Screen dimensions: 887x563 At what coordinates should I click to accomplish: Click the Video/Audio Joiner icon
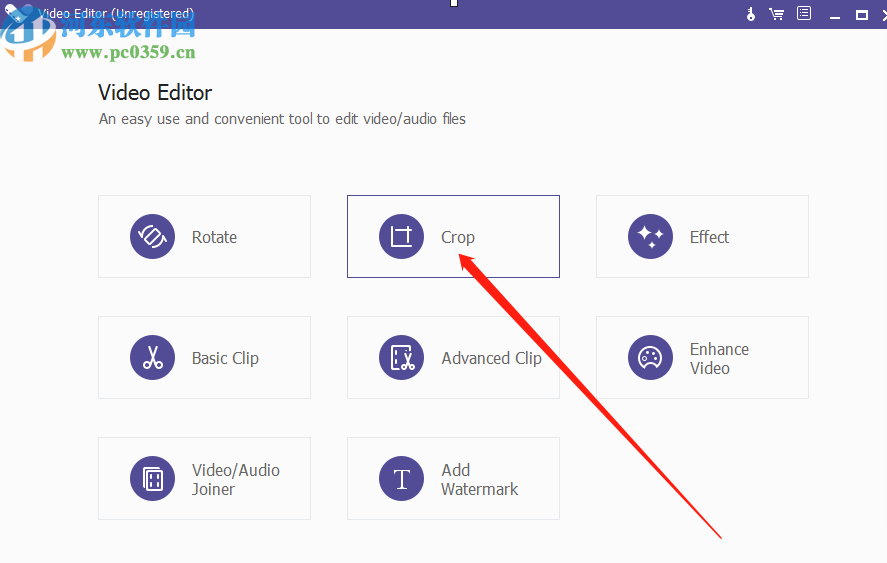pos(152,479)
